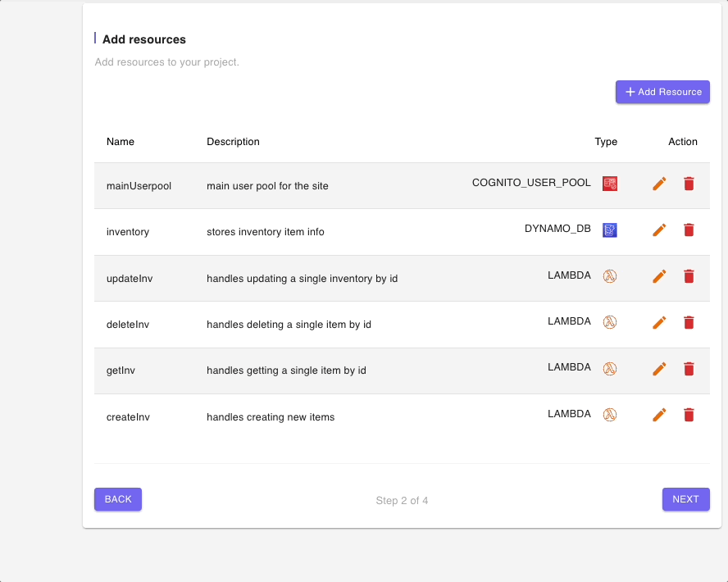Delete the getInv lambda
Image resolution: width=728 pixels, height=582 pixels.
pyautogui.click(x=689, y=369)
